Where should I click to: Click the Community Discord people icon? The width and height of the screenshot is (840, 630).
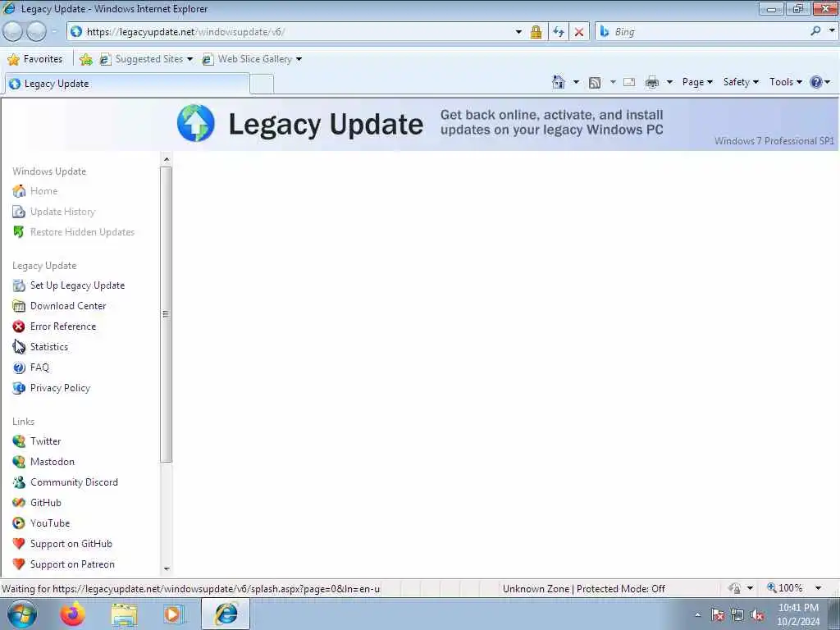click(x=19, y=482)
